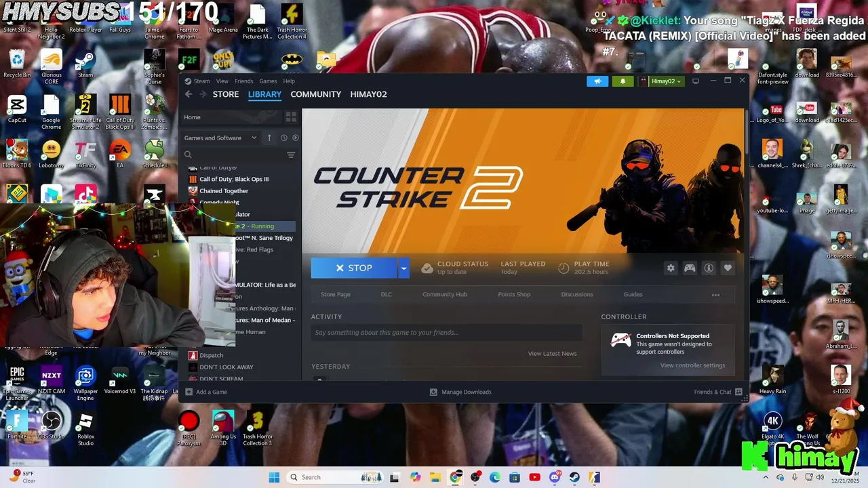Open the Games menu in Steam
The height and width of the screenshot is (488, 868).
click(268, 81)
